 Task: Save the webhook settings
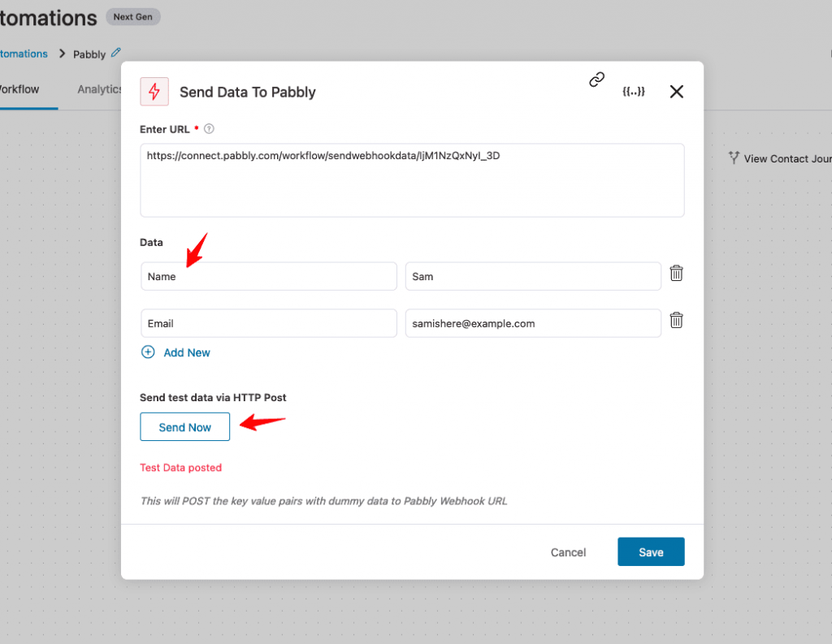pyautogui.click(x=651, y=552)
